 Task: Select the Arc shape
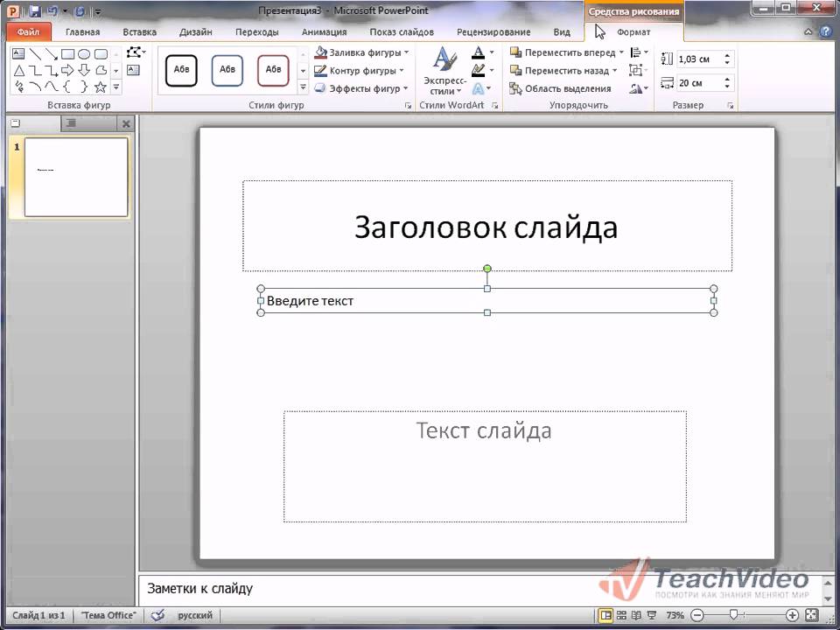35,87
